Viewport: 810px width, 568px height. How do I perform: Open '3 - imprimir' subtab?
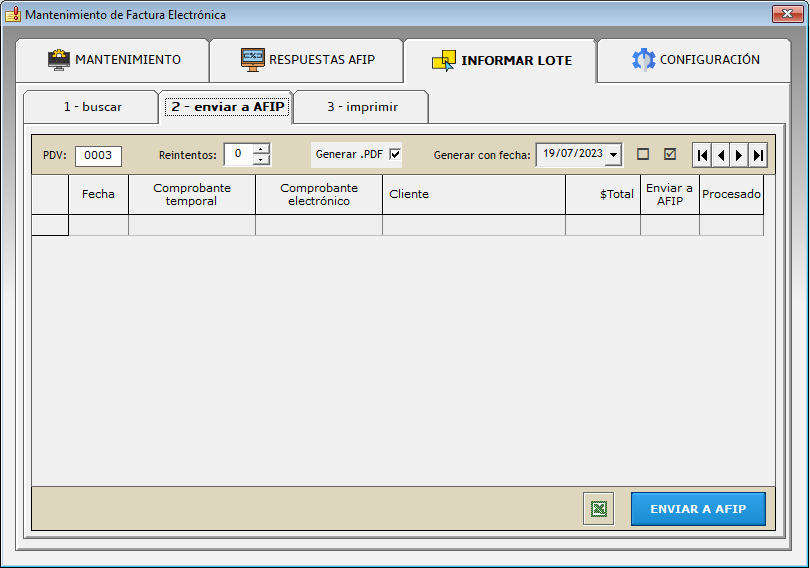click(x=362, y=107)
